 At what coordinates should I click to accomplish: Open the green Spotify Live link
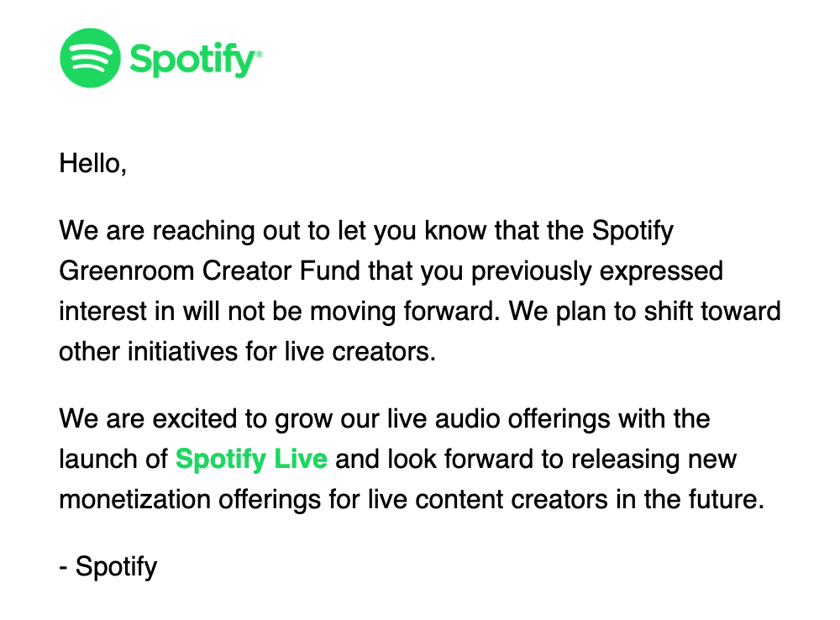(x=251, y=460)
